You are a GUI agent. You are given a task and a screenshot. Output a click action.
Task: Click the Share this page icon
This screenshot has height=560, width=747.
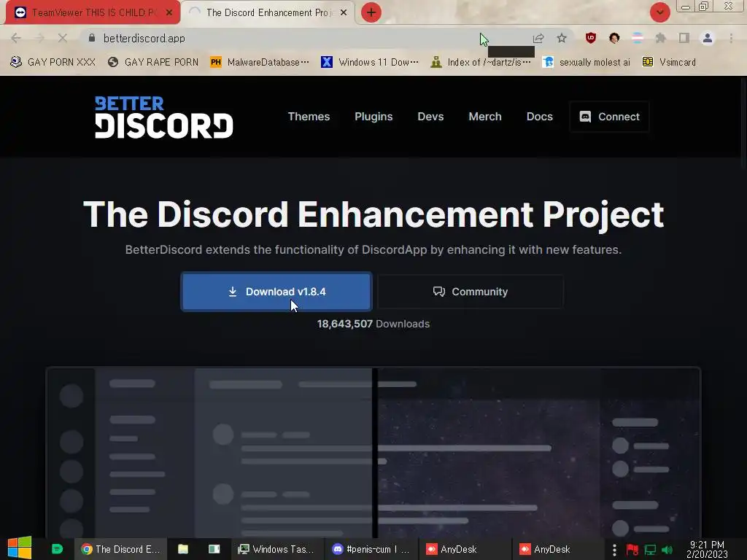(538, 38)
